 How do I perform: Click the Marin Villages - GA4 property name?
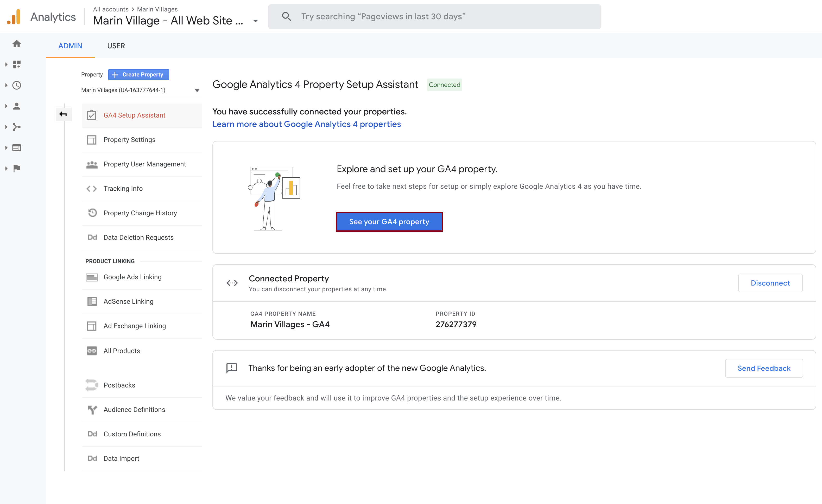point(290,324)
